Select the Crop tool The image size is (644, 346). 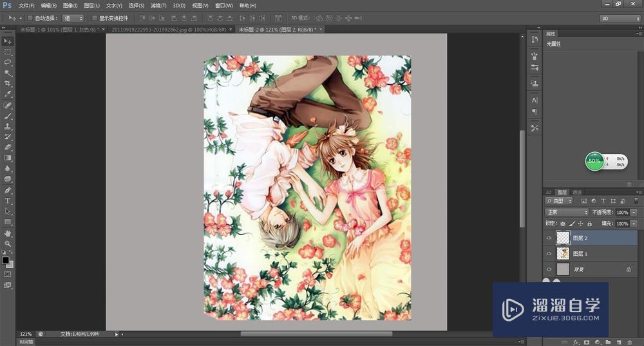pyautogui.click(x=8, y=84)
